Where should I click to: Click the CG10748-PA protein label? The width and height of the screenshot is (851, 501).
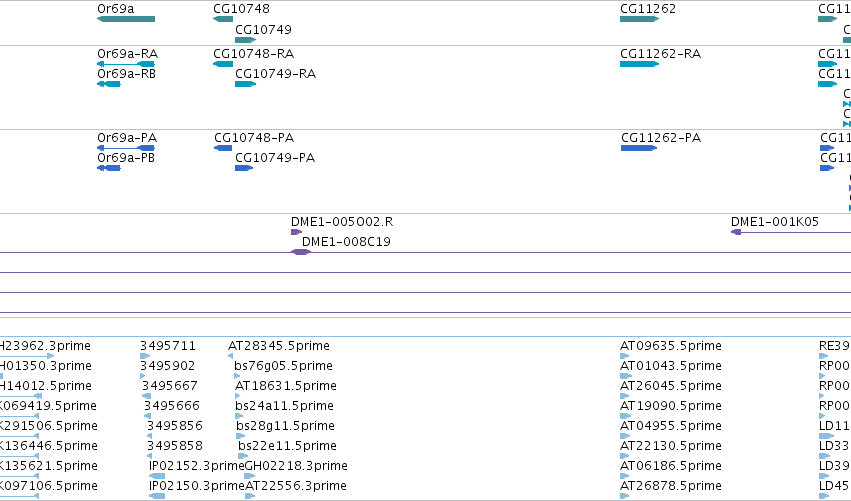pyautogui.click(x=254, y=138)
